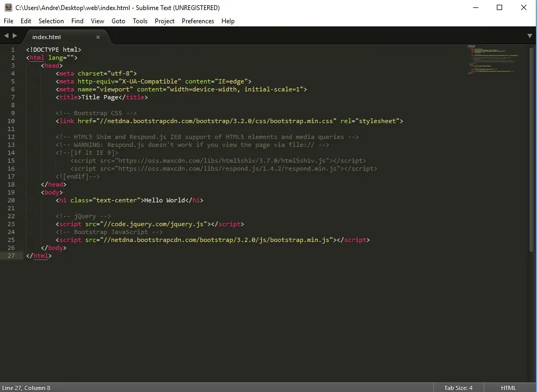The height and width of the screenshot is (392, 537).
Task: Click the bootstrap.min.js script line
Action: (212, 240)
